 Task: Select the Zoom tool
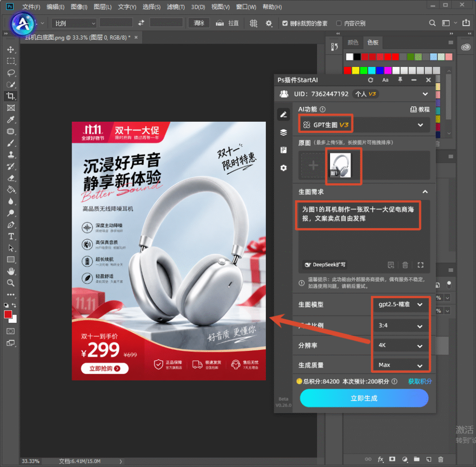pyautogui.click(x=11, y=283)
